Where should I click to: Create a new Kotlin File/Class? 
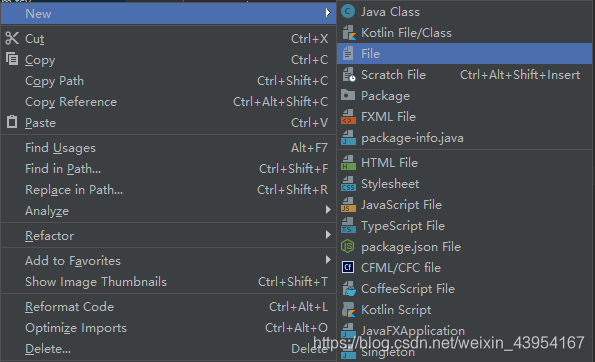click(x=464, y=33)
